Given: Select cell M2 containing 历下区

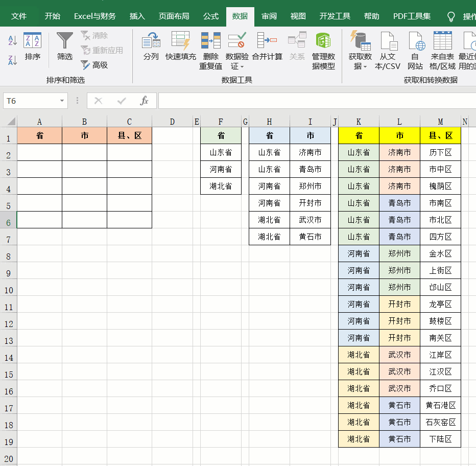Looking at the screenshot, I should coord(440,152).
